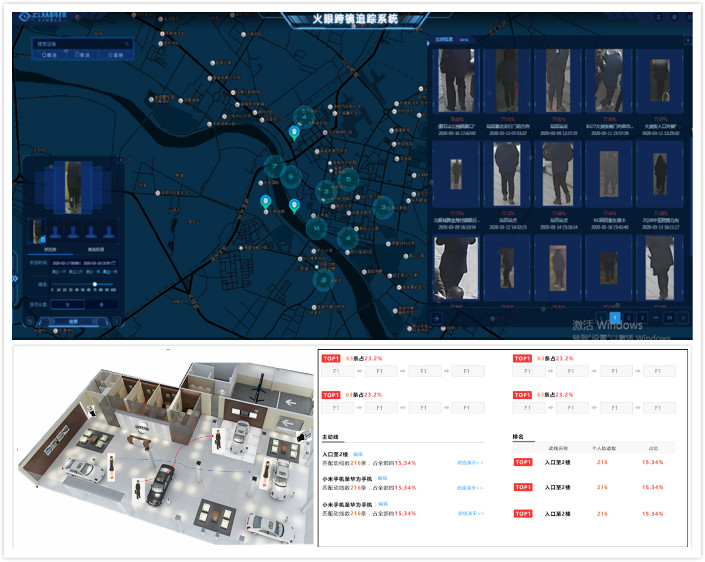Expand the collapsed side panel with double chevron

click(x=16, y=277)
